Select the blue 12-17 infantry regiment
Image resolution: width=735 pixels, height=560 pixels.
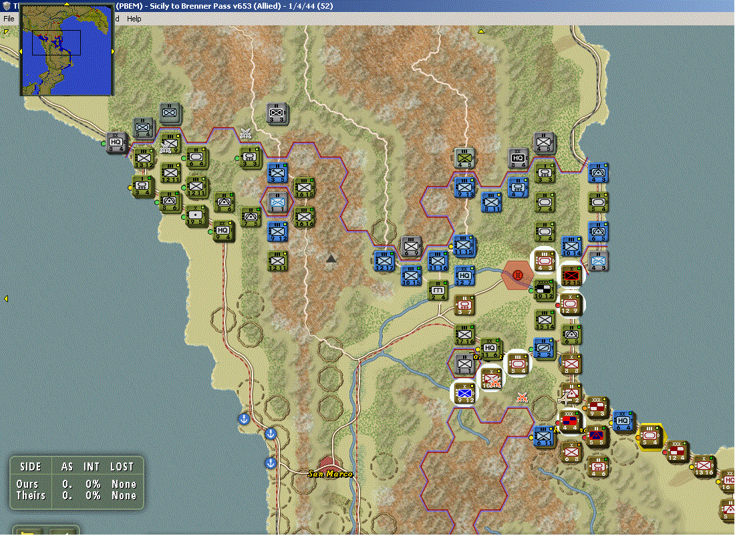384,261
